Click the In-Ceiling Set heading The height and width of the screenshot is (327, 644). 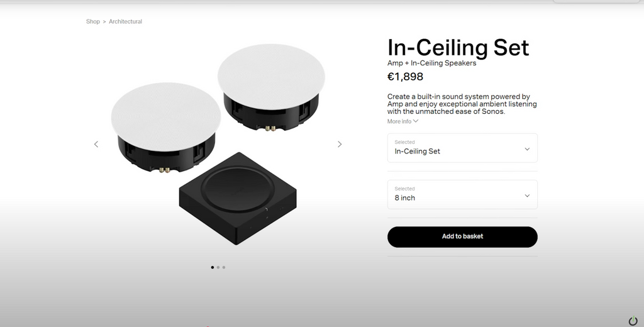click(458, 48)
